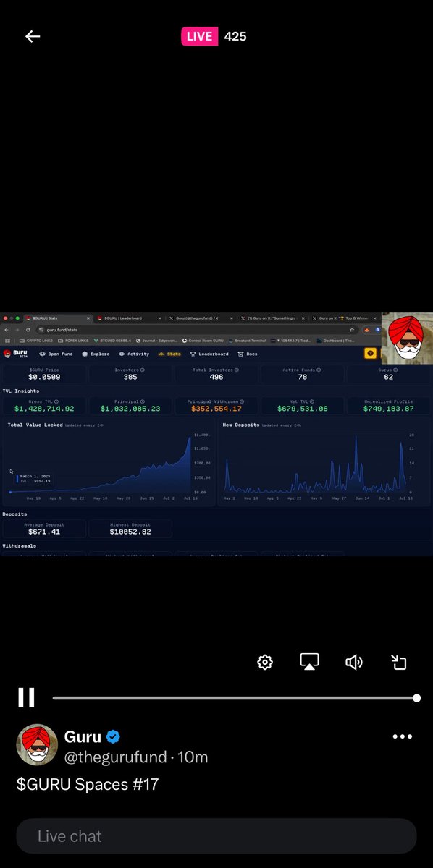Image resolution: width=433 pixels, height=868 pixels.
Task: Click the March 1, 2025 TVL tooltip
Action: 35,478
